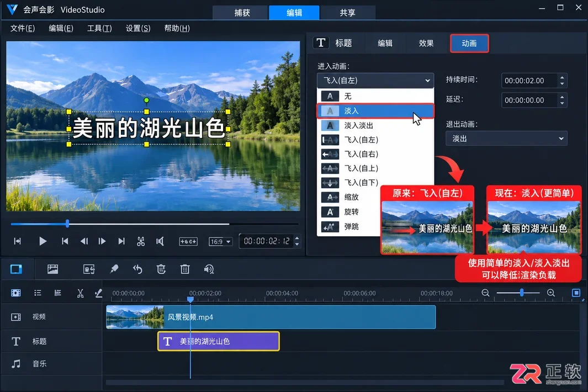The image size is (588, 392).
Task: Open the options panel 编辑 tab
Action: coord(385,43)
